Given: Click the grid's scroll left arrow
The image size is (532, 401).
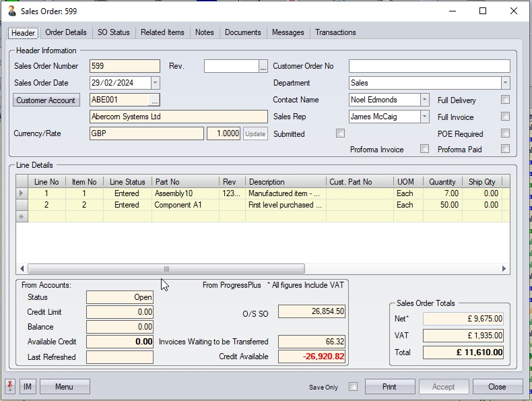Looking at the screenshot, I should tap(22, 268).
